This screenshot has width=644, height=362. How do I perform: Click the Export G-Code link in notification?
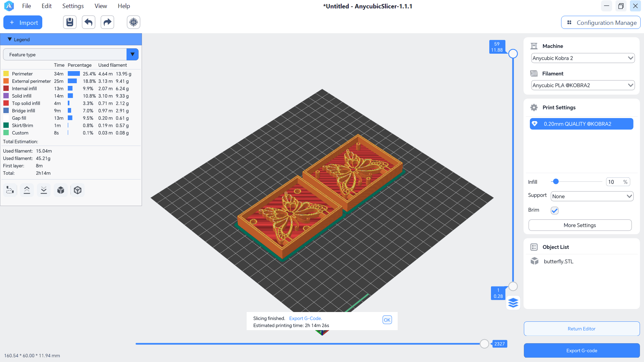tap(305, 318)
